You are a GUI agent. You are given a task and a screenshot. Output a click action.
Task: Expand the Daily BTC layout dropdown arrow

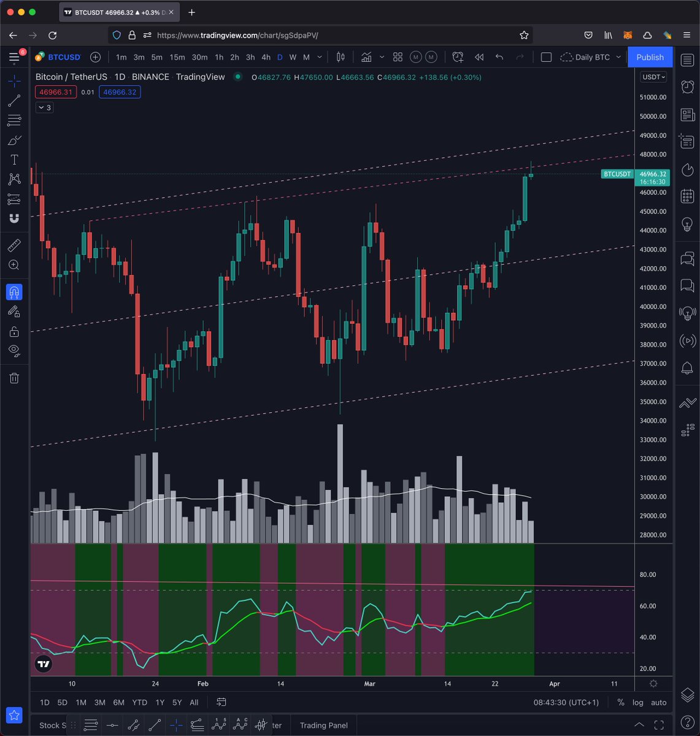618,57
